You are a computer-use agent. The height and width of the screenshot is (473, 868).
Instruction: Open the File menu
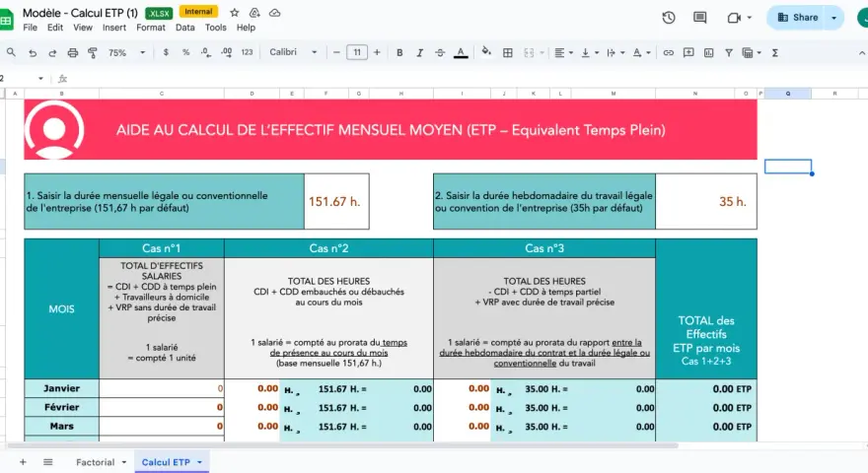tap(30, 28)
